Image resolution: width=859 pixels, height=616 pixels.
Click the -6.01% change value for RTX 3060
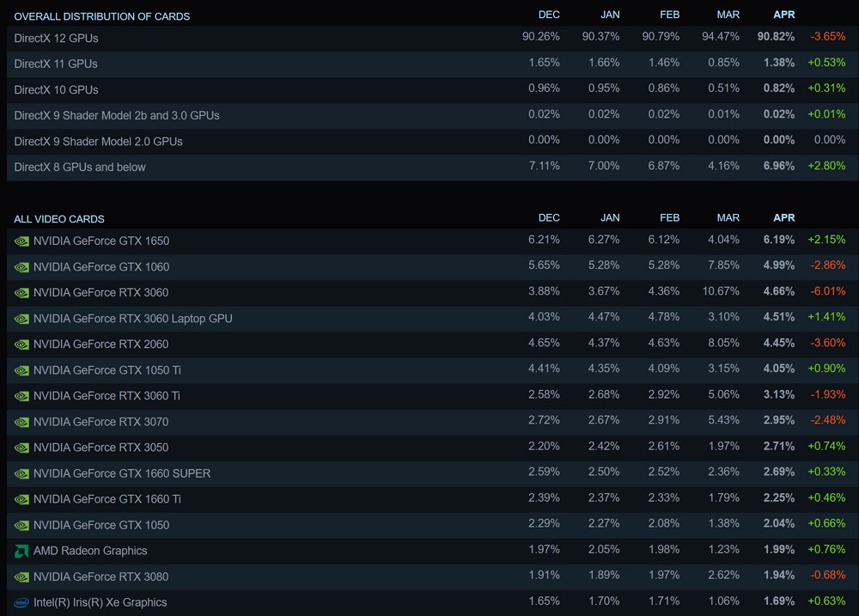pos(828,291)
